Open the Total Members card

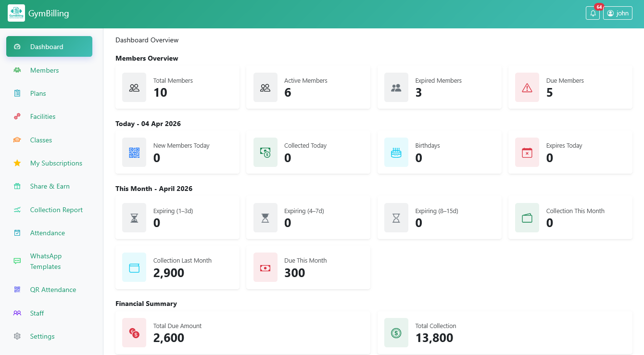(x=177, y=87)
